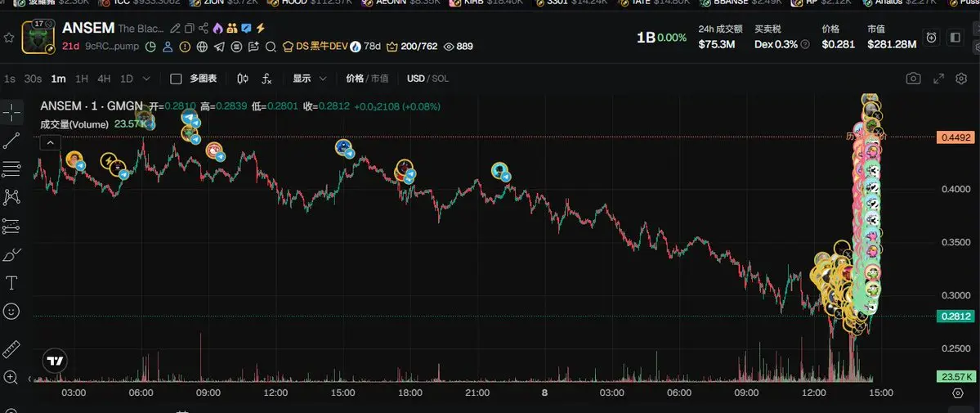The width and height of the screenshot is (980, 413).
Task: Collapse the indicator legend chevron
Action: point(51,142)
